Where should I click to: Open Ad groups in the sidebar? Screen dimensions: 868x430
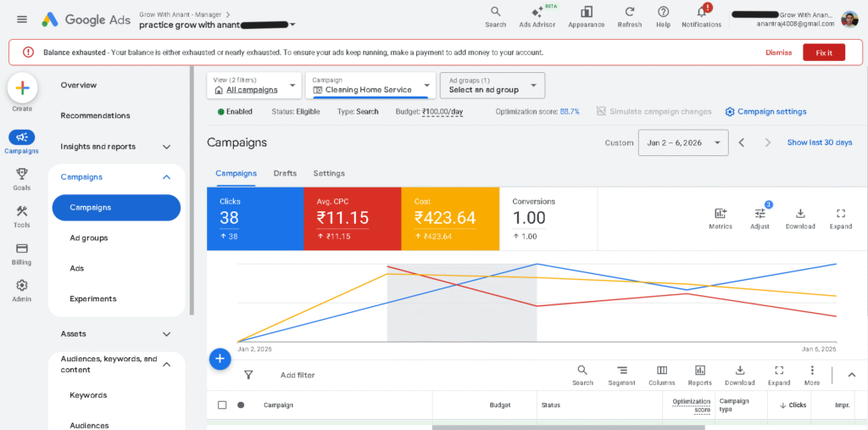(x=88, y=237)
